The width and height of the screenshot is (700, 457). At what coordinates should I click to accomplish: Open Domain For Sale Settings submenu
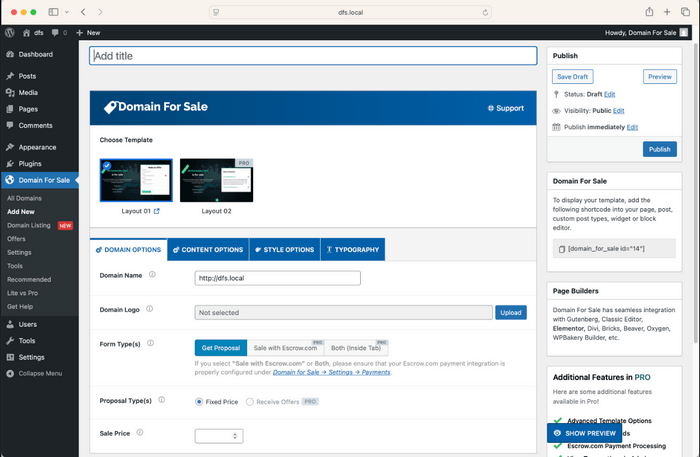[x=19, y=253]
